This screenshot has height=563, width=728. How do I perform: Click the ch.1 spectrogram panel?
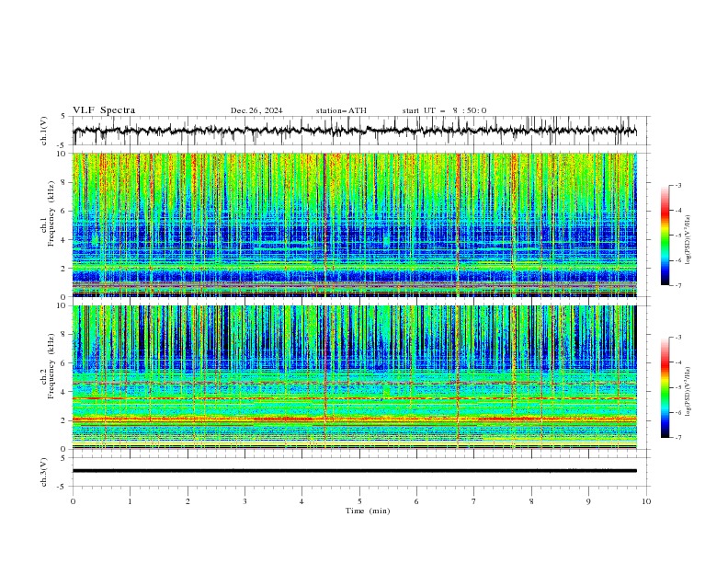(354, 224)
